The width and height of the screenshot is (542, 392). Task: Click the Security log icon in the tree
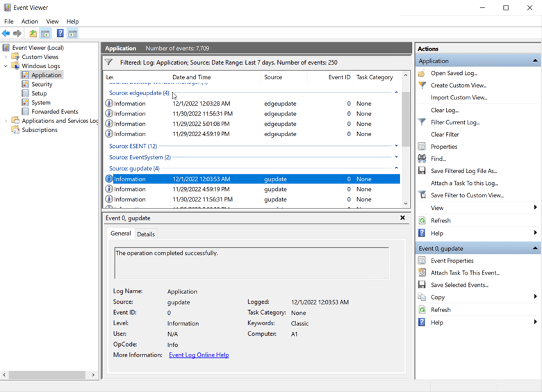(25, 84)
